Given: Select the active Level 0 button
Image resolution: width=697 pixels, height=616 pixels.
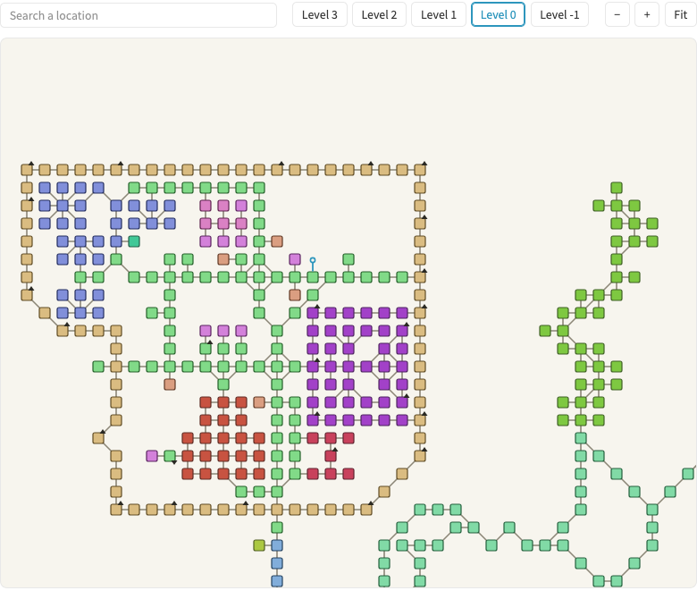Looking at the screenshot, I should pos(498,14).
